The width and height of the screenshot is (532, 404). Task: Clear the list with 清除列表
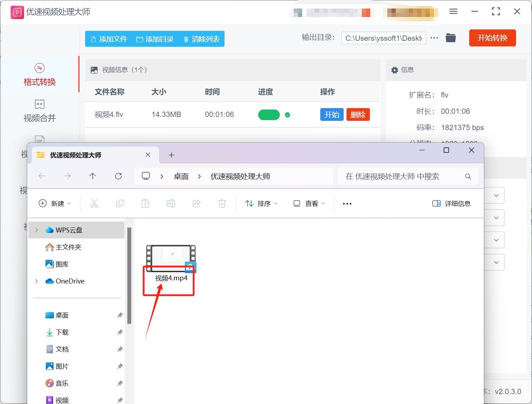point(201,39)
